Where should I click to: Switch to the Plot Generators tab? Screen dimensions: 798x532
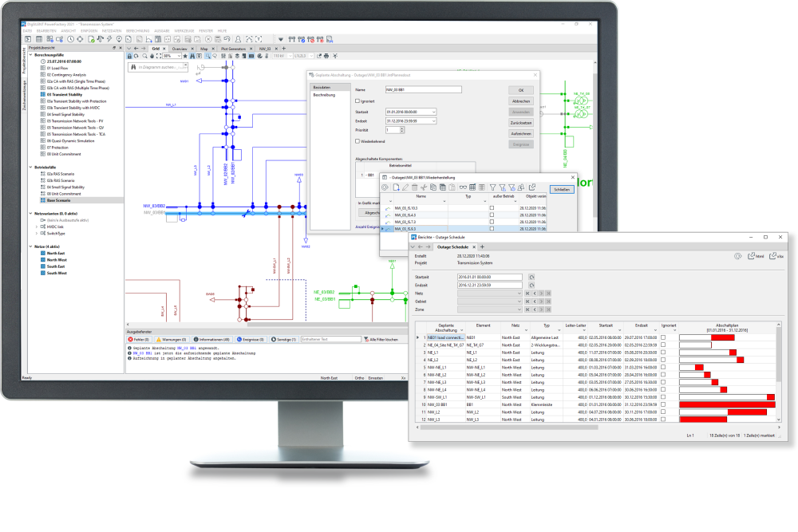click(x=233, y=49)
